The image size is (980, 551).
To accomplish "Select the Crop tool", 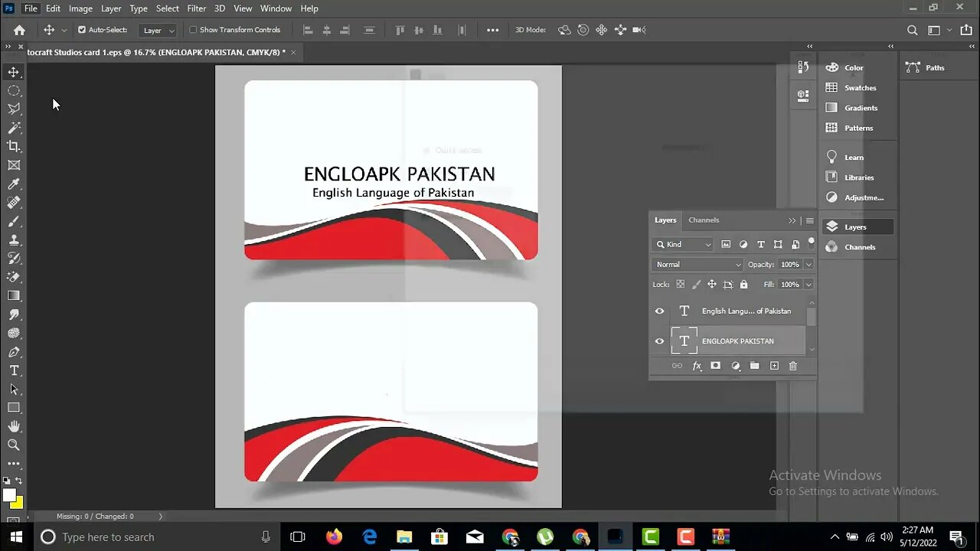I will [x=14, y=146].
